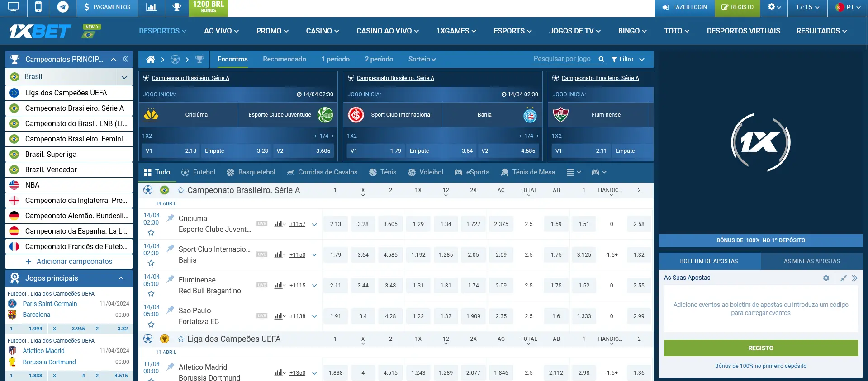Open the trophy icon in top bar
This screenshot has width=868, height=381.
click(x=177, y=7)
